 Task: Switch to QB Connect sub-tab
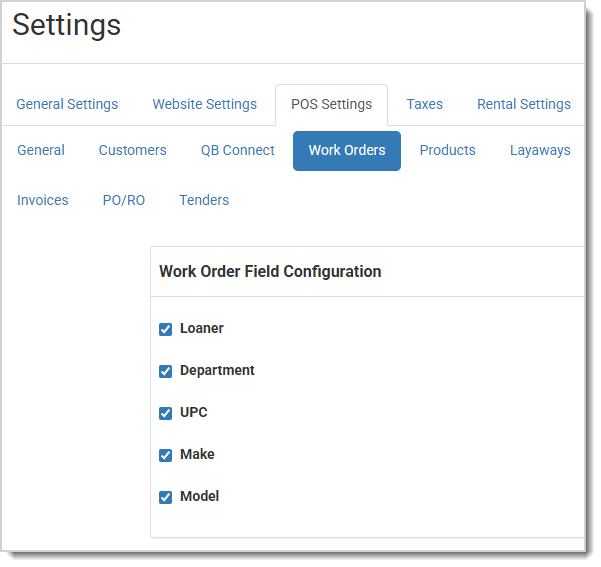[238, 150]
